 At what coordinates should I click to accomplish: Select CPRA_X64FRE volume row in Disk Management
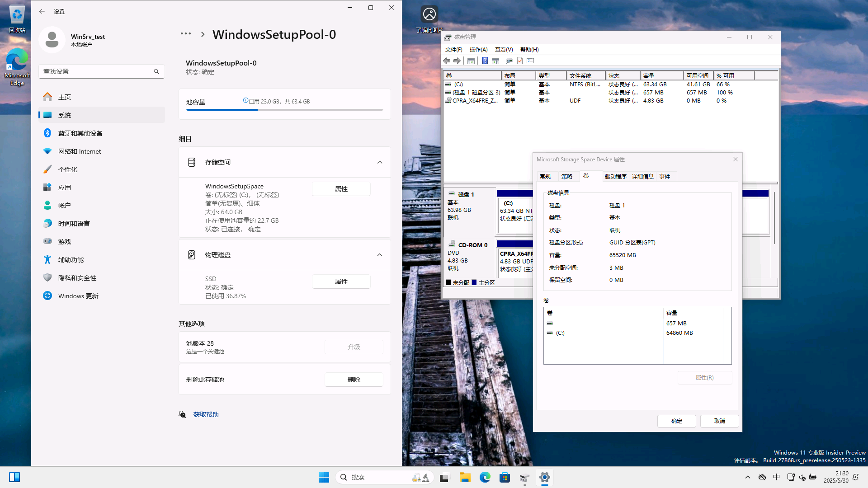tap(611, 101)
